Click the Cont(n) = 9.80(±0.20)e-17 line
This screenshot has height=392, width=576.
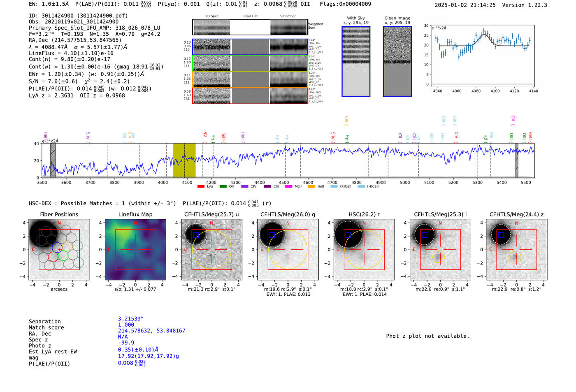[69, 59]
